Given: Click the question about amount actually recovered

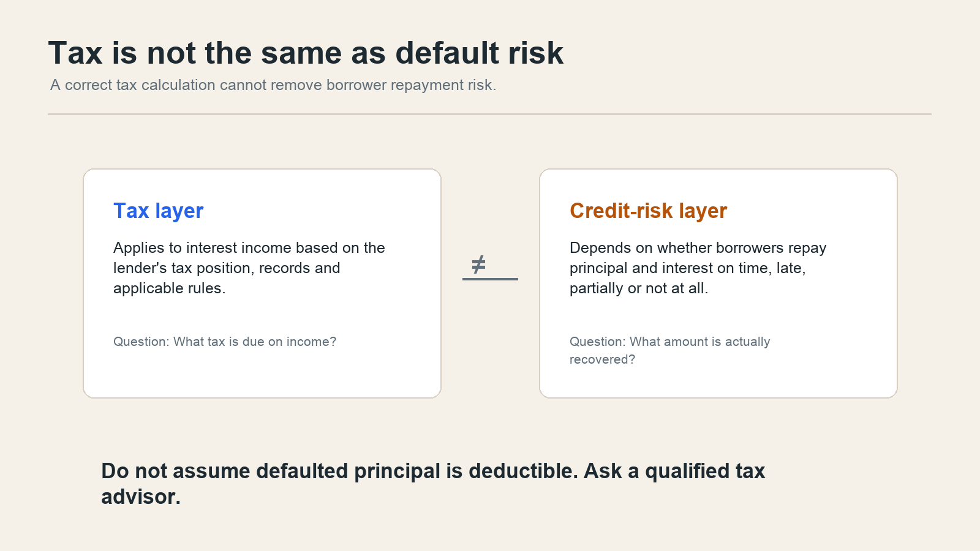Looking at the screenshot, I should point(669,350).
